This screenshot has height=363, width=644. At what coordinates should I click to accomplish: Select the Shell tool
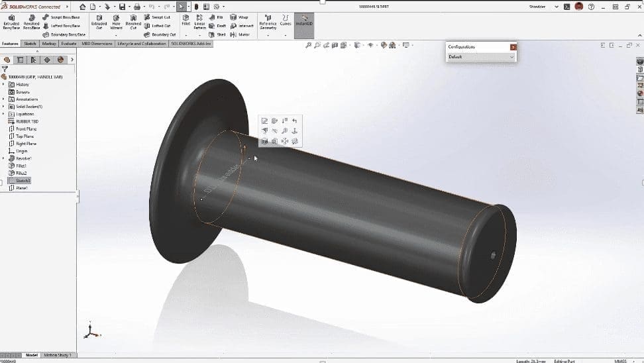217,34
